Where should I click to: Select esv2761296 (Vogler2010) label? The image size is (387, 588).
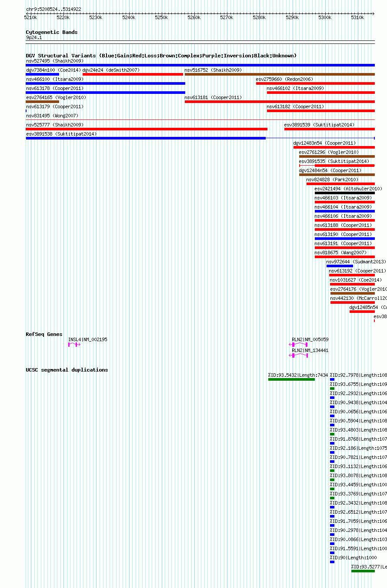coord(329,152)
